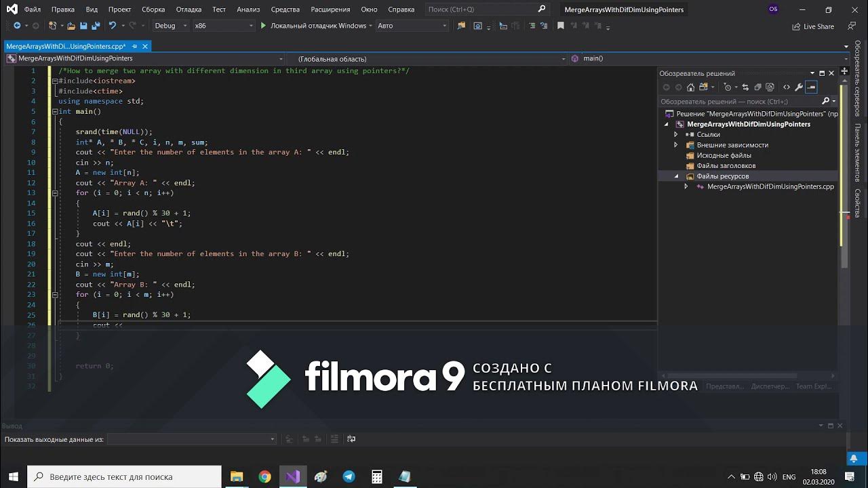Select the Исходные файлы folder
Viewport: 868px width, 488px height.
point(724,155)
